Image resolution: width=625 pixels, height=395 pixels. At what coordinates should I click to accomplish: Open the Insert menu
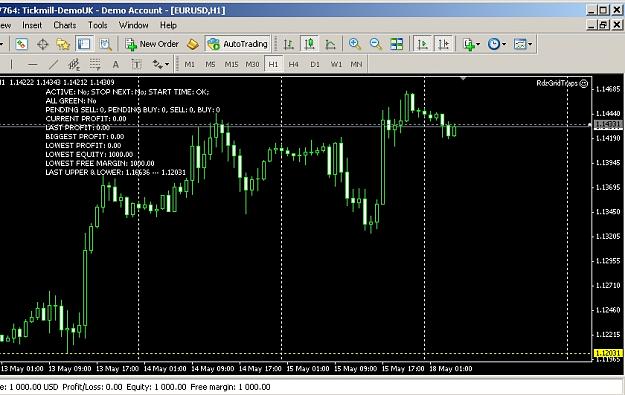(x=32, y=25)
